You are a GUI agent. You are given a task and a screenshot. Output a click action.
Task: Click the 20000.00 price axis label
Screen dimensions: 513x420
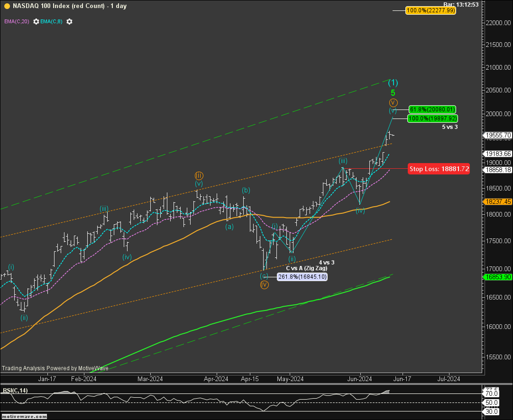pos(498,114)
